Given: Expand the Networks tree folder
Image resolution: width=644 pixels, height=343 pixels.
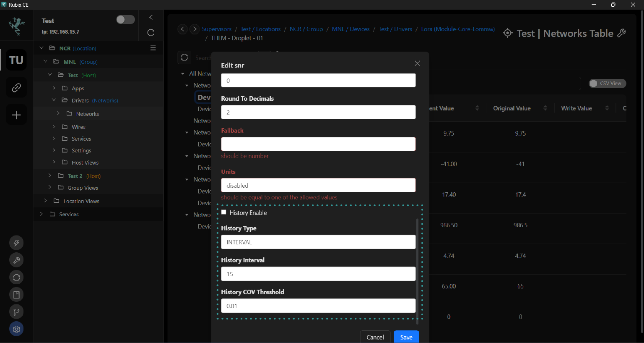Looking at the screenshot, I should [x=58, y=113].
